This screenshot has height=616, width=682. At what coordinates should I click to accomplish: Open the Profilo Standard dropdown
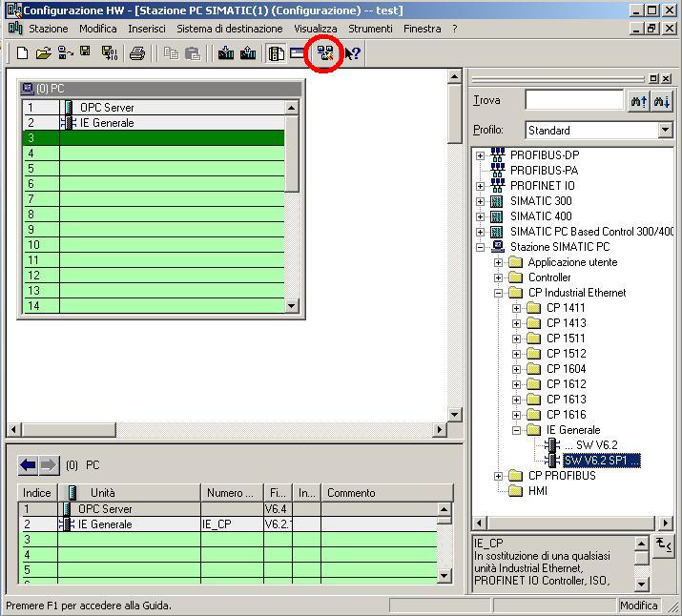665,130
